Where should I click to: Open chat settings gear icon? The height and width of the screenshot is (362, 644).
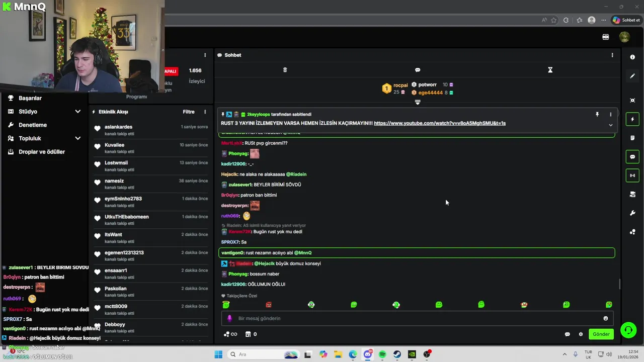[581, 334]
